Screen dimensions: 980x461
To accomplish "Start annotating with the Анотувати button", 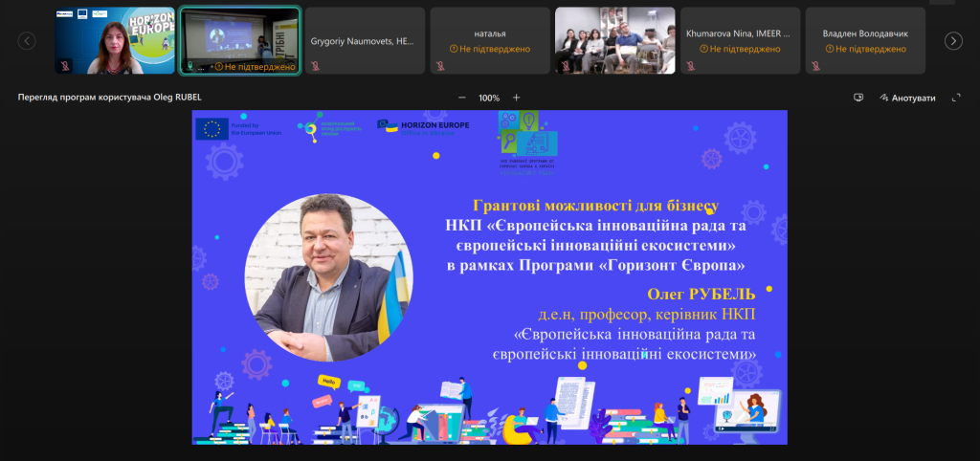I will pos(907,99).
